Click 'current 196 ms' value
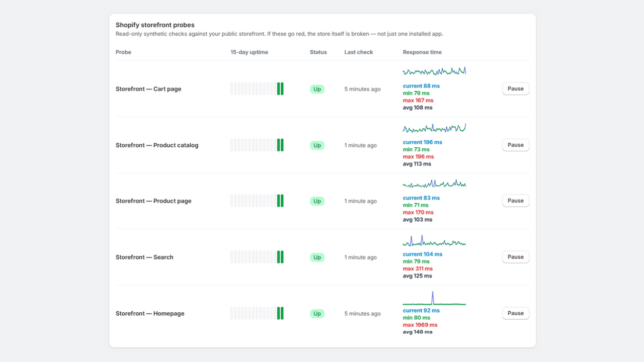Viewport: 644px width, 362px height. click(x=423, y=142)
